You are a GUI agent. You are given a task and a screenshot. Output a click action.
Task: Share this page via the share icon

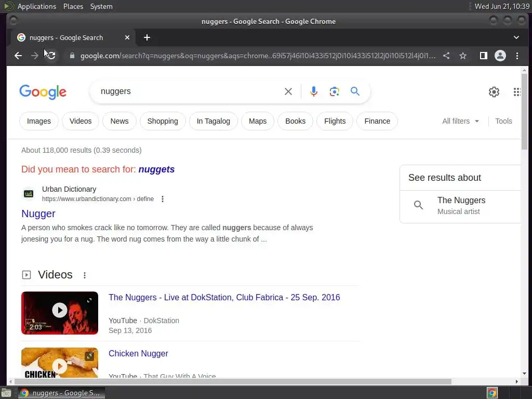tap(446, 56)
